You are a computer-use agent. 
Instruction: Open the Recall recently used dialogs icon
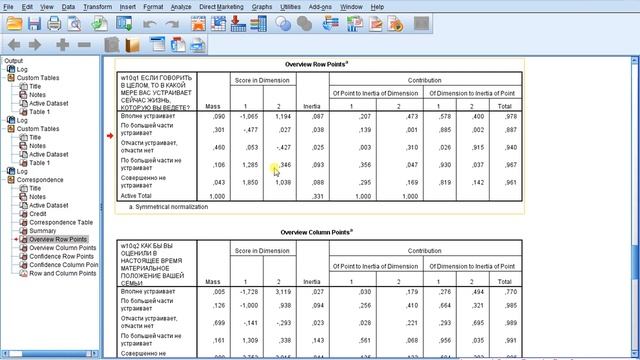124,24
